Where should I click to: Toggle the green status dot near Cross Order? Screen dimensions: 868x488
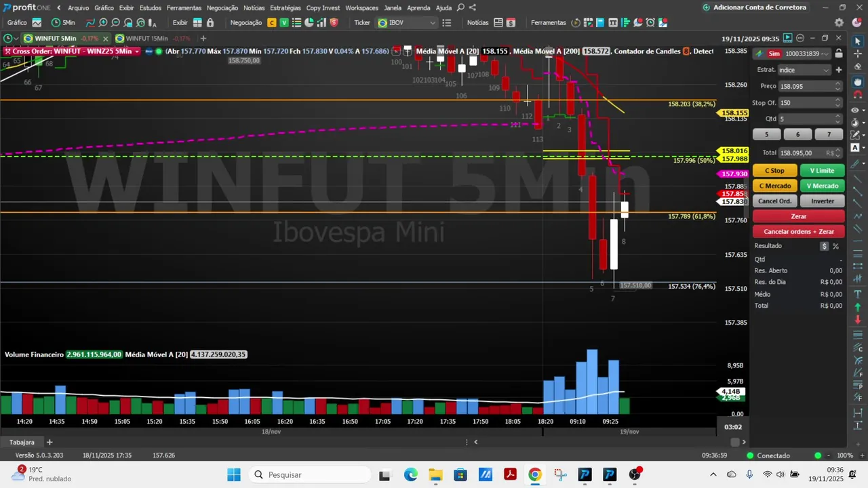coord(159,52)
